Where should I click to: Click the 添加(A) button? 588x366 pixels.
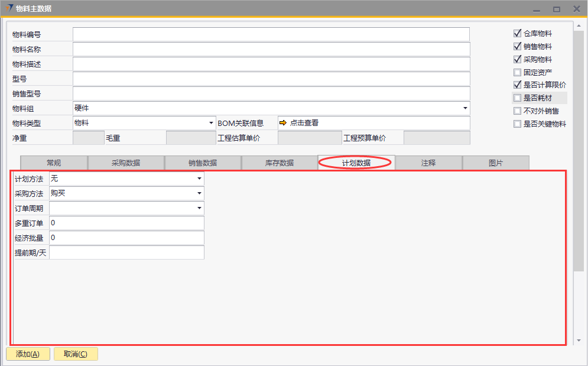[28, 354]
